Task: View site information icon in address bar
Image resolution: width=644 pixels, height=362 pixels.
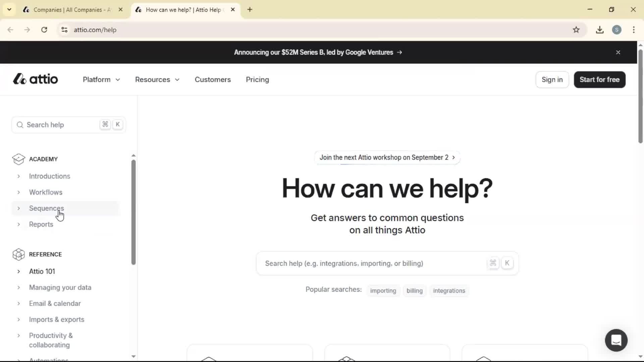Action: click(x=64, y=29)
